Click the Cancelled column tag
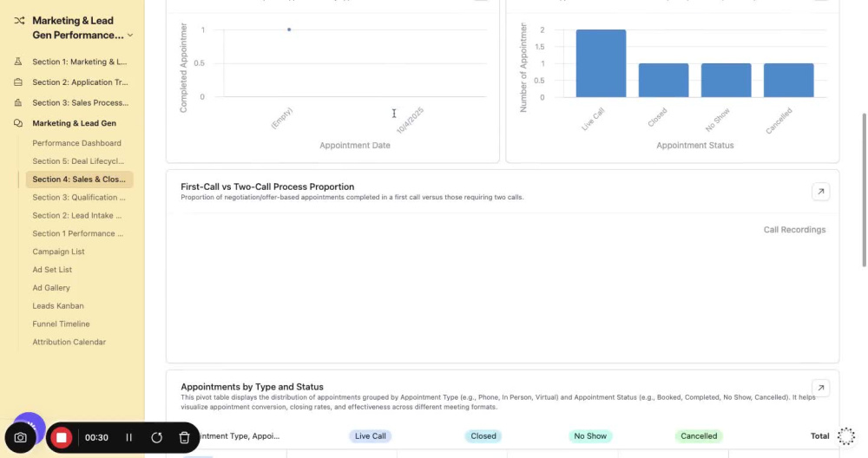This screenshot has height=458, width=868. click(x=699, y=435)
